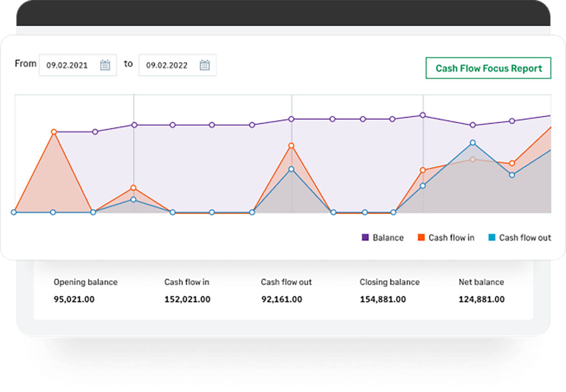Viewport: 566px width, 392px height.
Task: Select the Cash flow out total 92,161.00
Action: pos(282,299)
